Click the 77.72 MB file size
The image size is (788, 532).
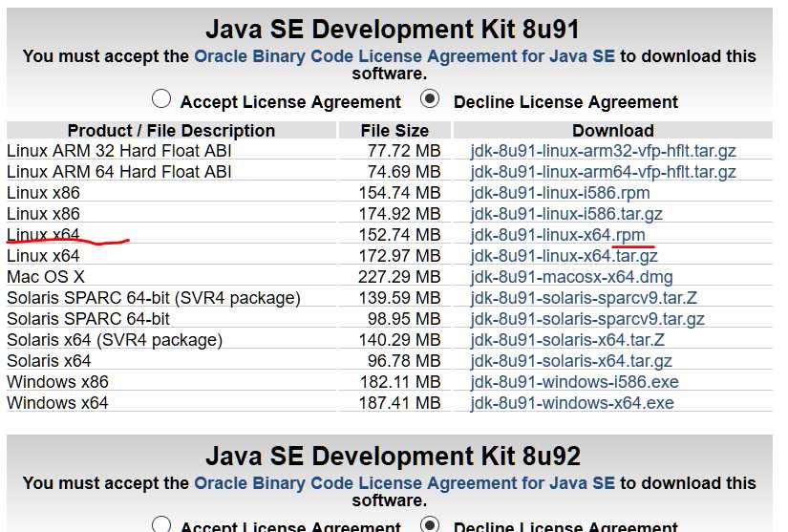[x=404, y=151]
